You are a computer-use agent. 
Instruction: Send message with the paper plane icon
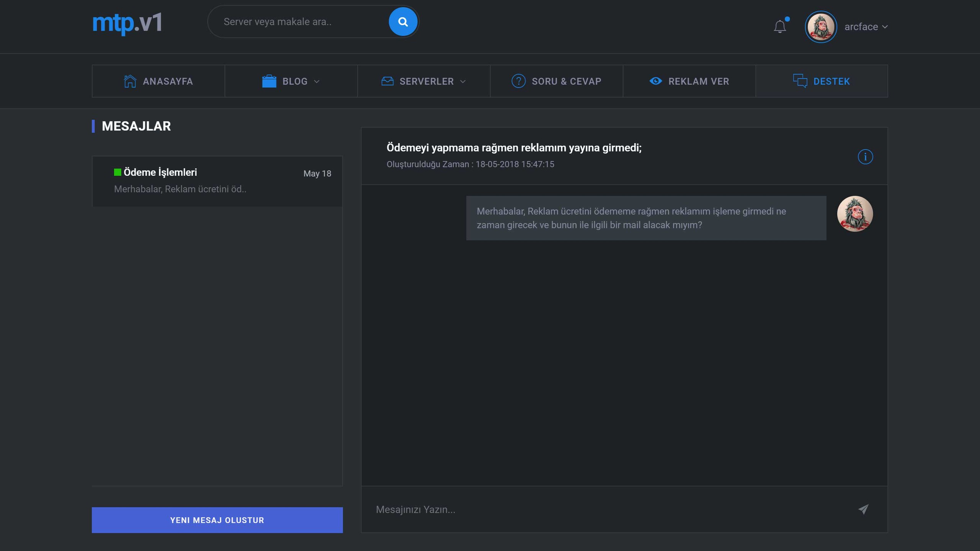coord(864,509)
